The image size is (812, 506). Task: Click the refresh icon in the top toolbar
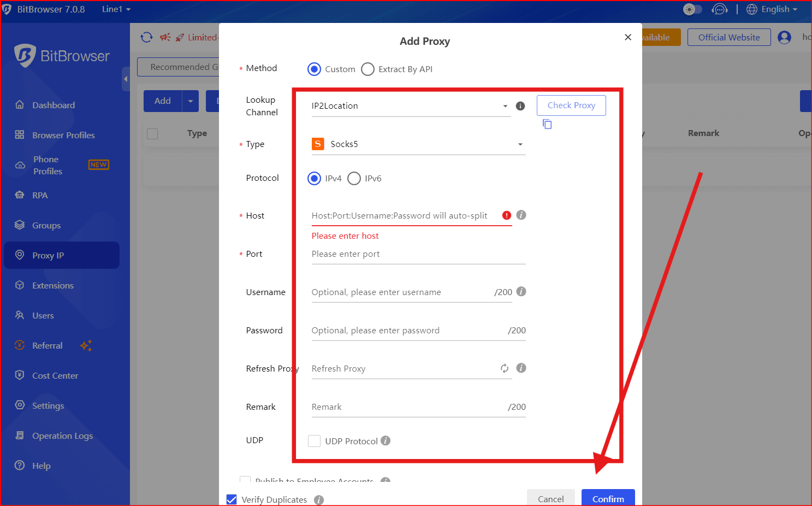146,37
